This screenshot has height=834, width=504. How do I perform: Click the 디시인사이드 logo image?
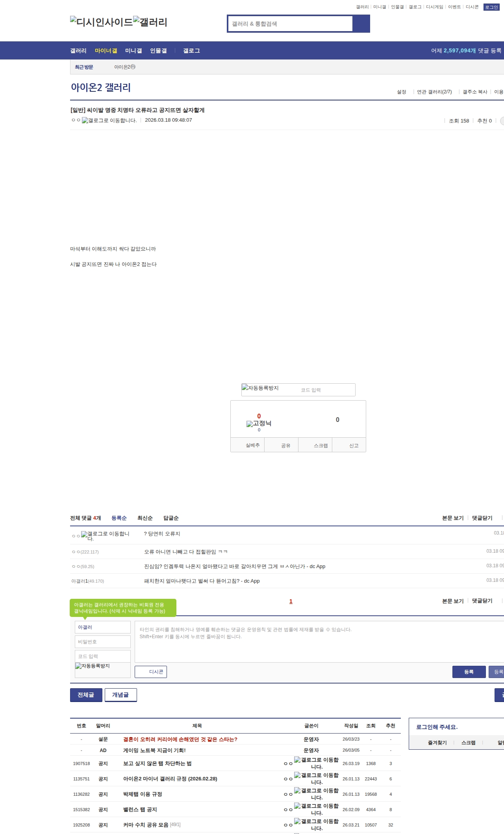tap(101, 22)
